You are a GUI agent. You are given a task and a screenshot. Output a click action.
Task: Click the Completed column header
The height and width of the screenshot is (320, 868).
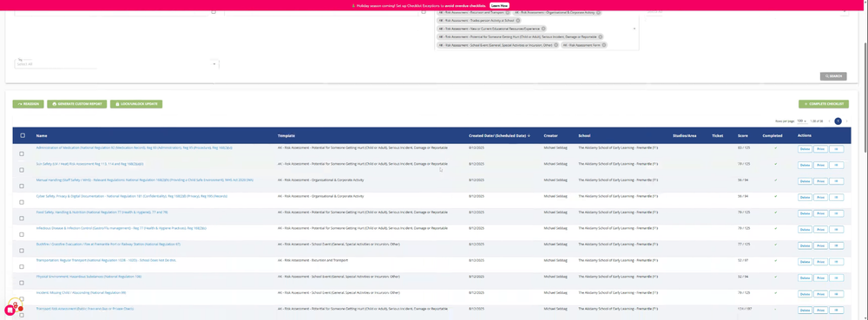coord(773,135)
